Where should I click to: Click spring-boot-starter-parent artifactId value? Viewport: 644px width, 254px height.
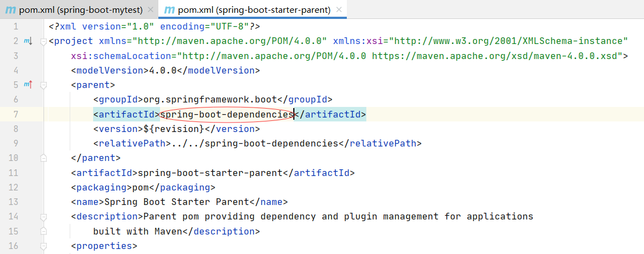(x=210, y=173)
